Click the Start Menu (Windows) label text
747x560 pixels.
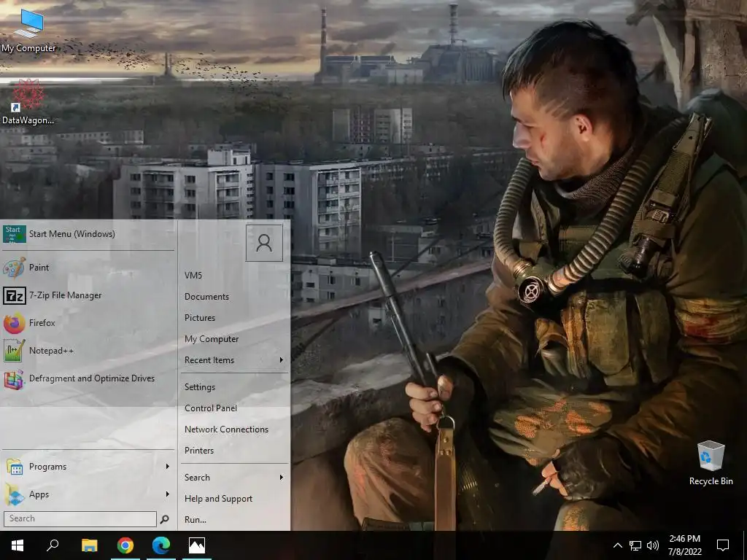pyautogui.click(x=72, y=234)
